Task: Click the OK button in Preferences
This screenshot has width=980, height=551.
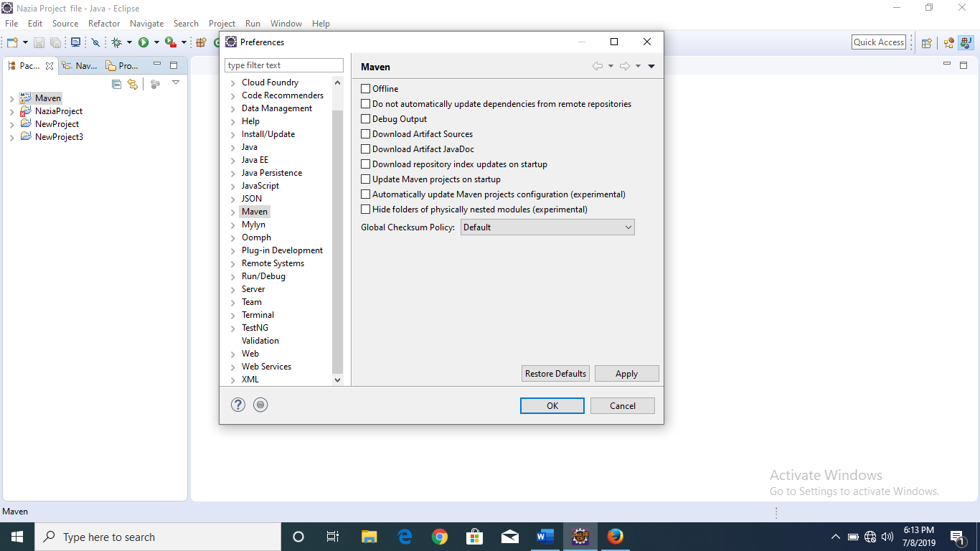Action: click(552, 406)
